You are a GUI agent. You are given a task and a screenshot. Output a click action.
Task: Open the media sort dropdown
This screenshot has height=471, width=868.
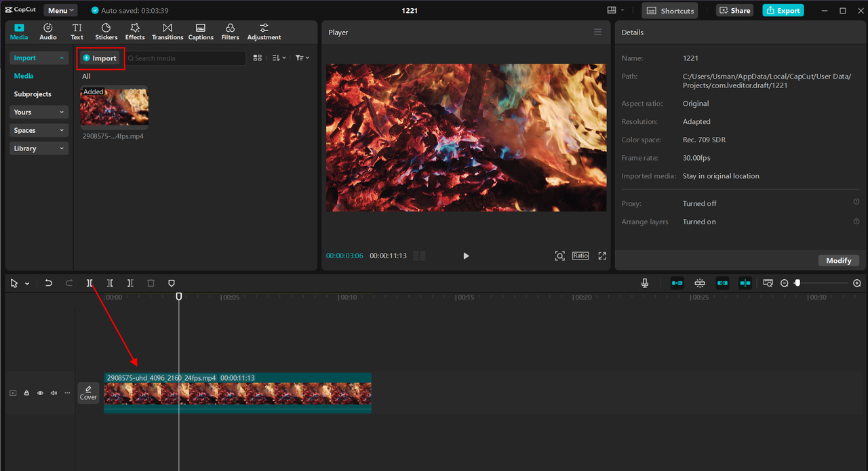pyautogui.click(x=279, y=58)
